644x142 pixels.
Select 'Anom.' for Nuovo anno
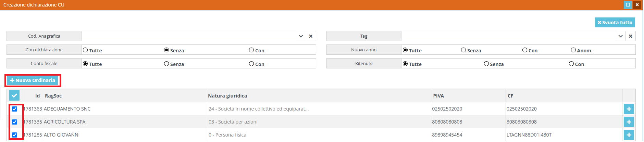point(573,50)
